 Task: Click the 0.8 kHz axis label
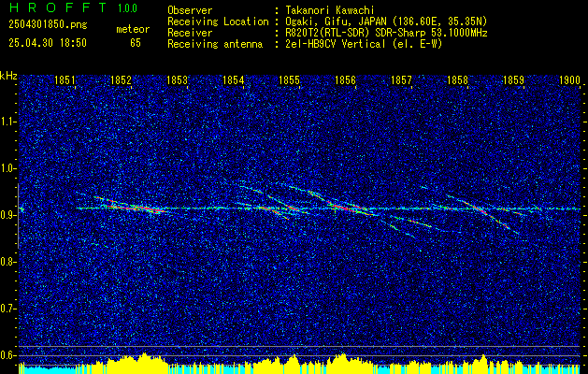pyautogui.click(x=7, y=262)
